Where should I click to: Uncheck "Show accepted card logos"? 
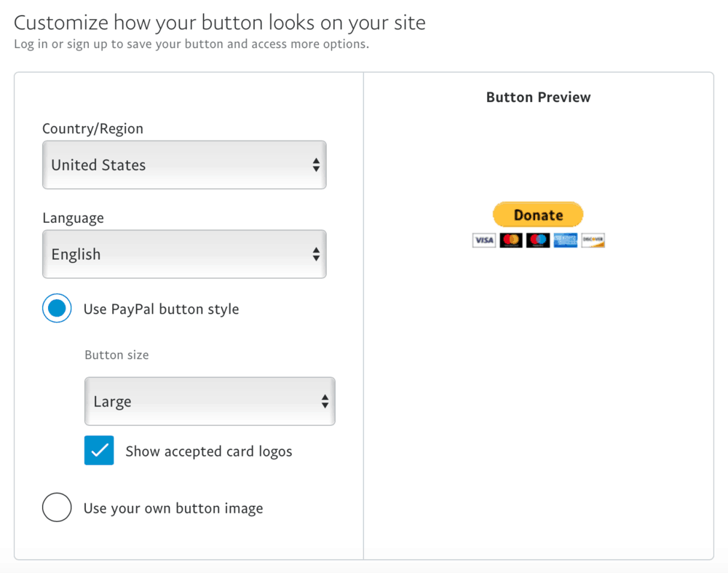[x=99, y=451]
